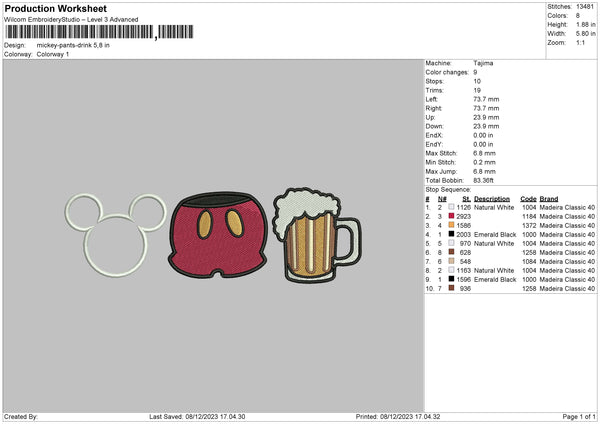Click Natural White description in stop row 8

tap(494, 271)
